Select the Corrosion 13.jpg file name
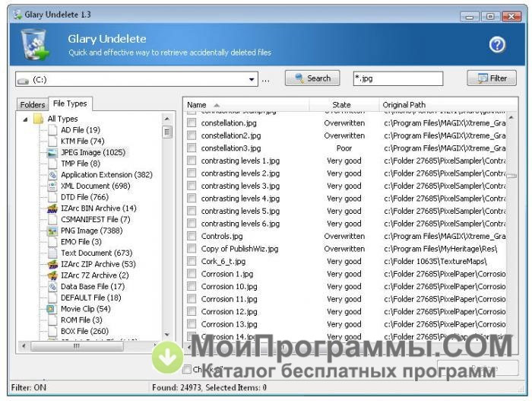This screenshot has height=401, width=532. [x=229, y=324]
